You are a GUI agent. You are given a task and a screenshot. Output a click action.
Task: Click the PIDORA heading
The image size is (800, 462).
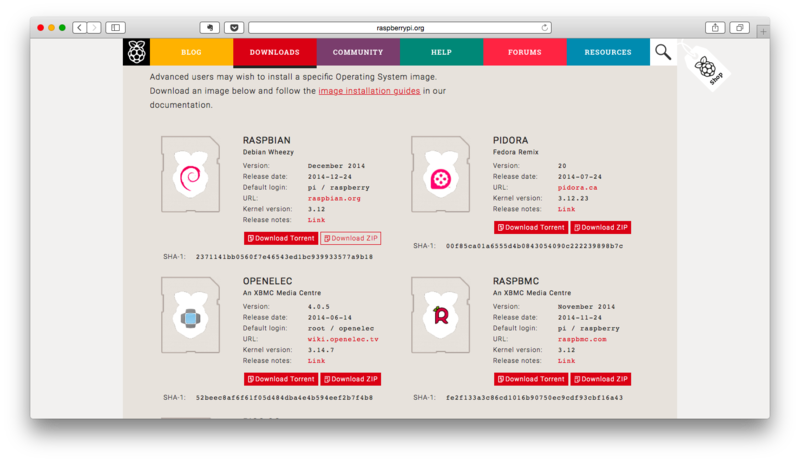click(510, 140)
